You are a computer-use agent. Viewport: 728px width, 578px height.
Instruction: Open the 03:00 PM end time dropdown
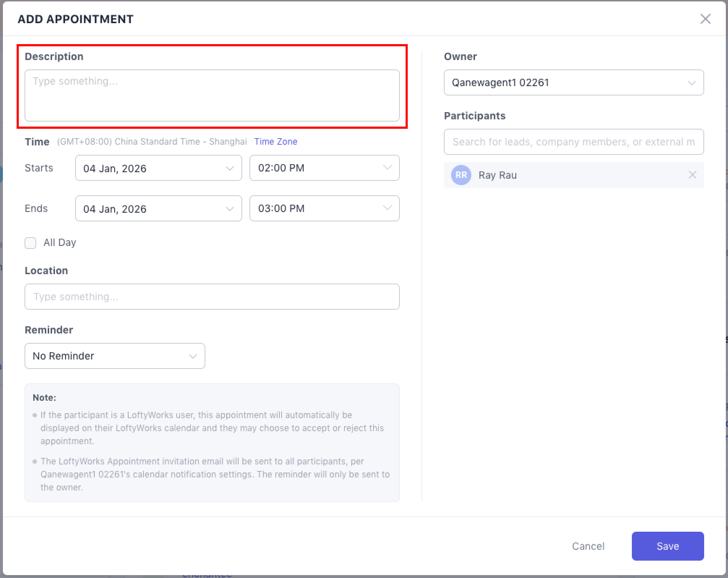(324, 209)
